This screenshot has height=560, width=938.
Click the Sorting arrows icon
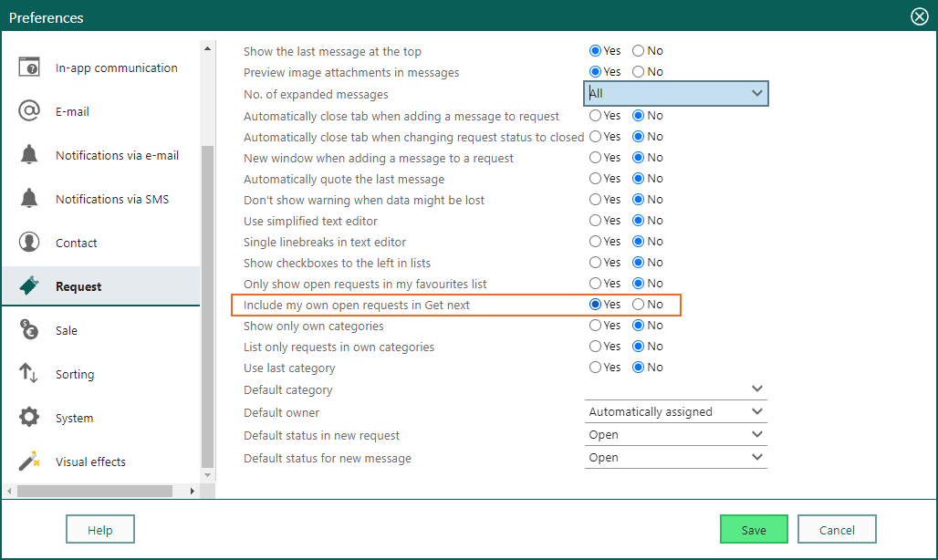coord(28,373)
